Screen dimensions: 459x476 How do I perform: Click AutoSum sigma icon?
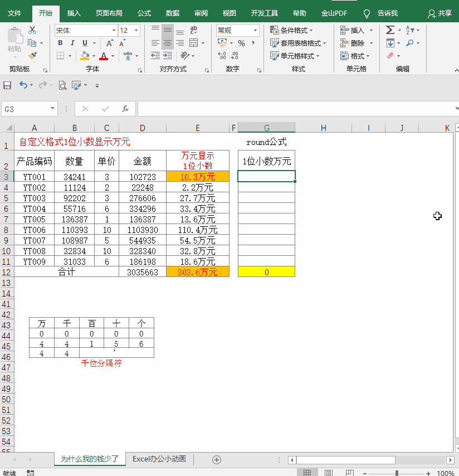point(390,30)
